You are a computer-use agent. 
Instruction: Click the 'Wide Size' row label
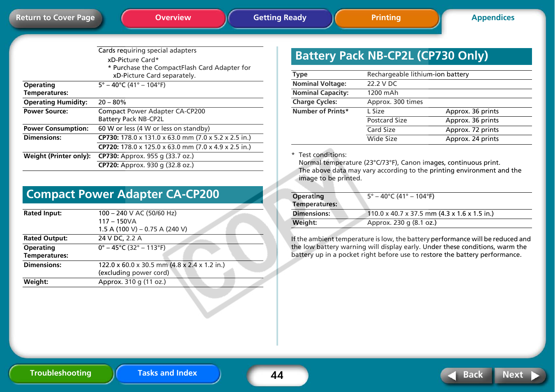click(x=382, y=139)
